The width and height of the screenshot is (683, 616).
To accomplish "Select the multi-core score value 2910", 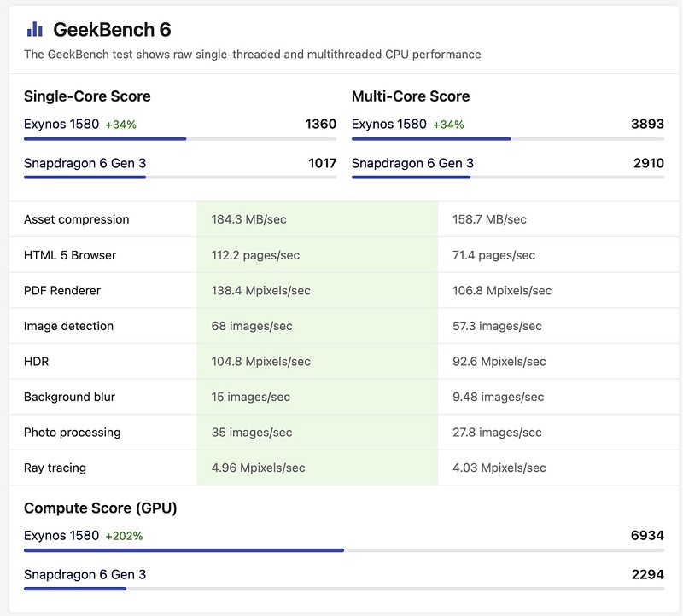I will point(649,163).
